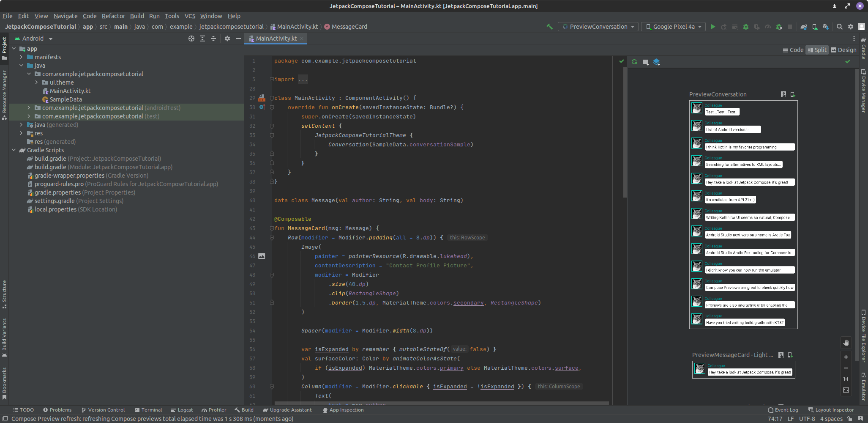The height and width of the screenshot is (423, 868).
Task: Open the Refactor menu
Action: coord(113,16)
